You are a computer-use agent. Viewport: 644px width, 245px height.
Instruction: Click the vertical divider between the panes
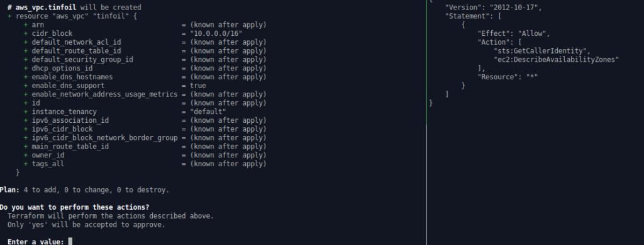427,122
